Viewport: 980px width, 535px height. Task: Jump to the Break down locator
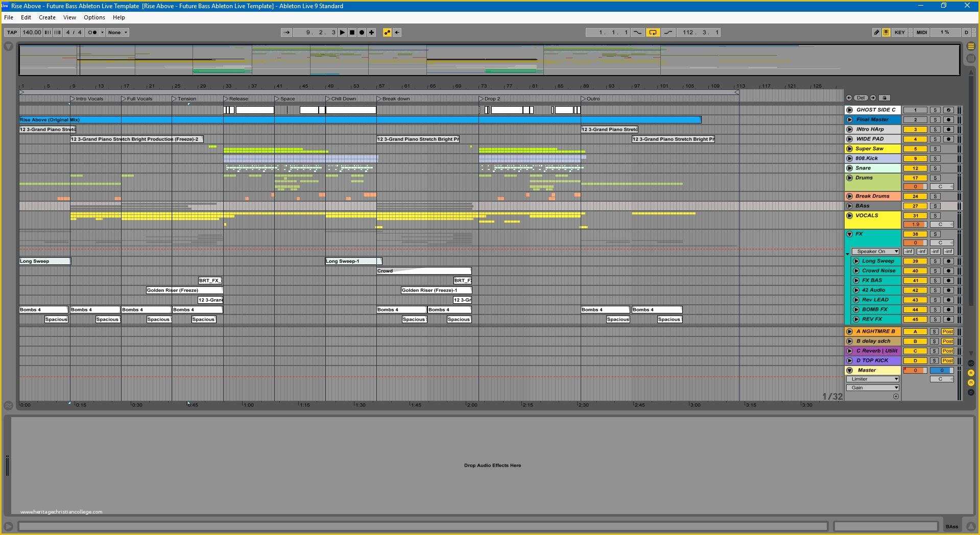click(x=393, y=99)
